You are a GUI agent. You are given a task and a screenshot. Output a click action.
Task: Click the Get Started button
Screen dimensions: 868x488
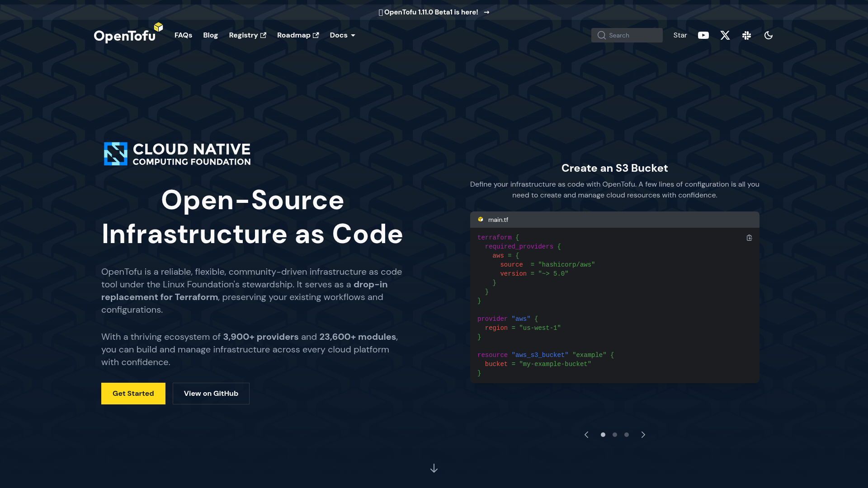133,393
